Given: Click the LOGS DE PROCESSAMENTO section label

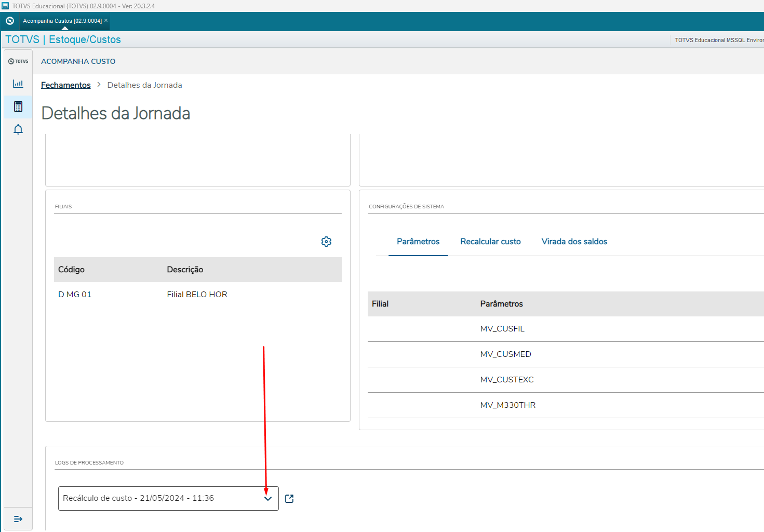Looking at the screenshot, I should click(89, 462).
